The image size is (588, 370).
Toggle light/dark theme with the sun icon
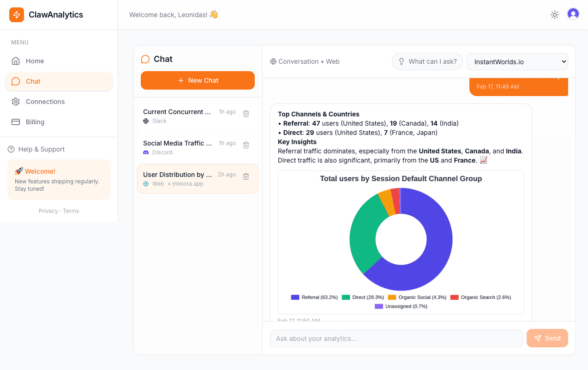[x=555, y=14]
